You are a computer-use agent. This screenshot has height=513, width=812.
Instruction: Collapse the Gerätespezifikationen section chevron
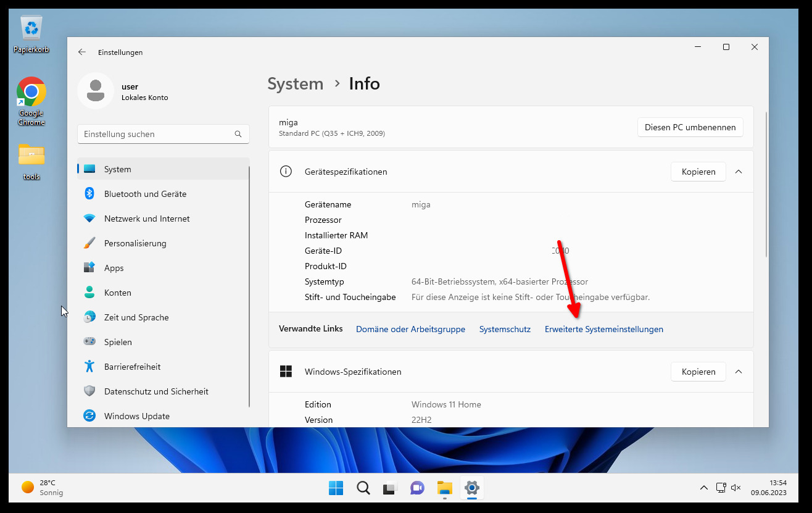coord(739,172)
